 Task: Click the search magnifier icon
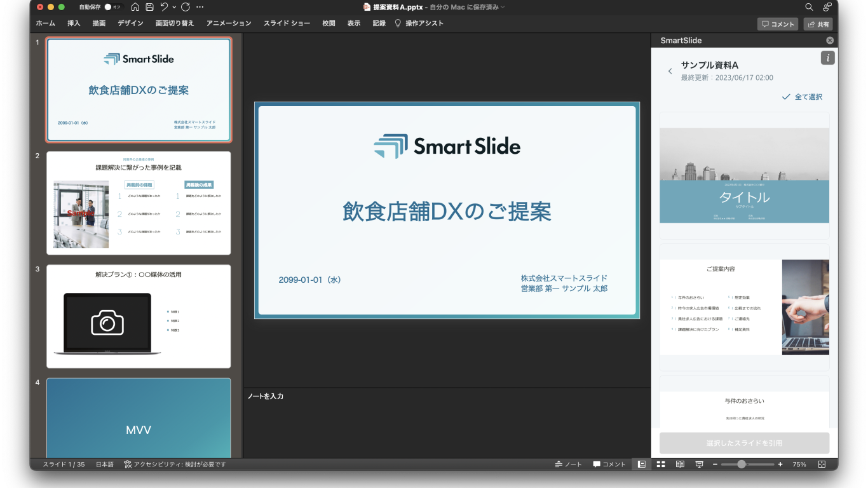(x=809, y=7)
